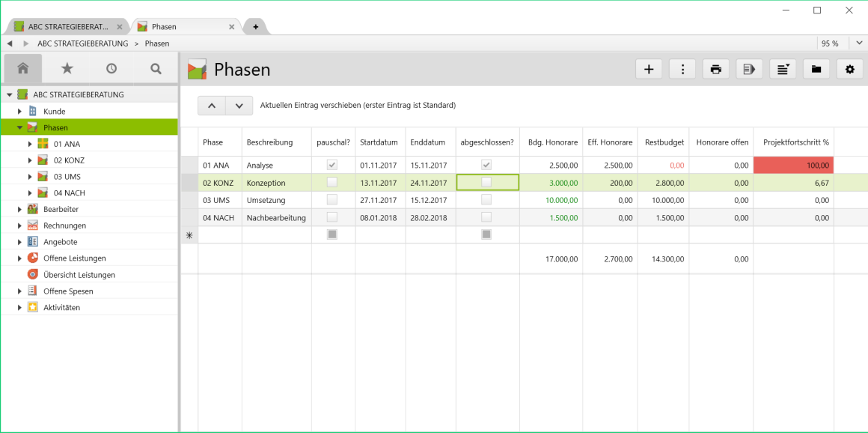Check abgeschlossen for 04 NACH row
The height and width of the screenshot is (433, 868).
486,217
